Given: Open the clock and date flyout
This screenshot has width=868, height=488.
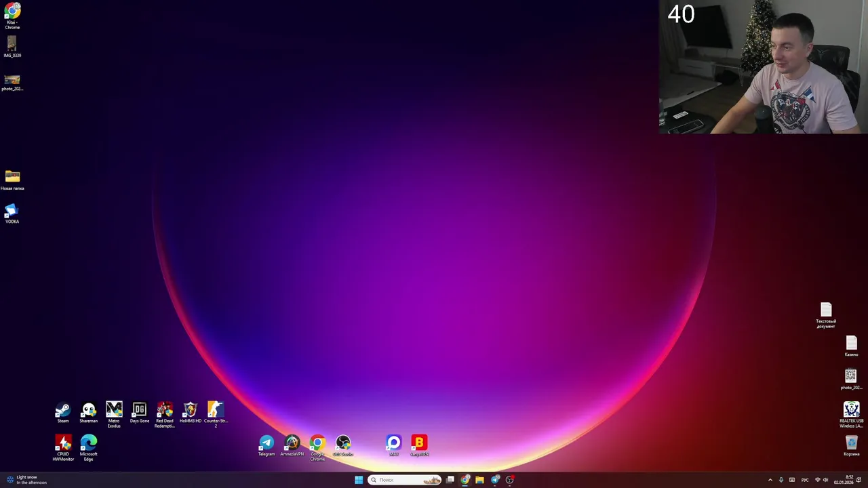Looking at the screenshot, I should tap(844, 480).
